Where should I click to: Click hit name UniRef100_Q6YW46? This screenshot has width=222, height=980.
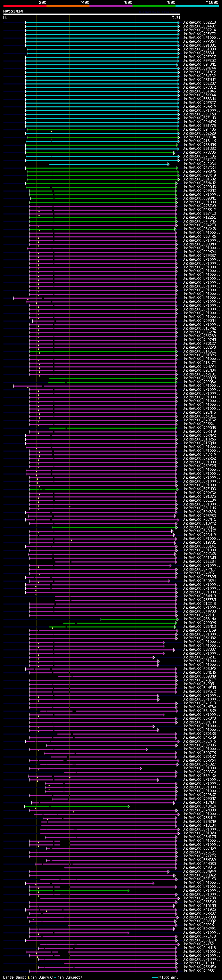tap(199, 91)
